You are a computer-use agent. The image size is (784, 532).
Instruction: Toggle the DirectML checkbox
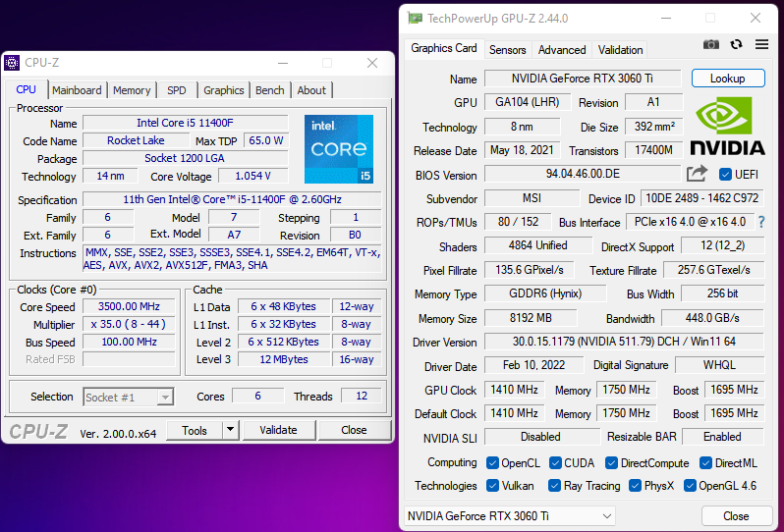tap(705, 463)
